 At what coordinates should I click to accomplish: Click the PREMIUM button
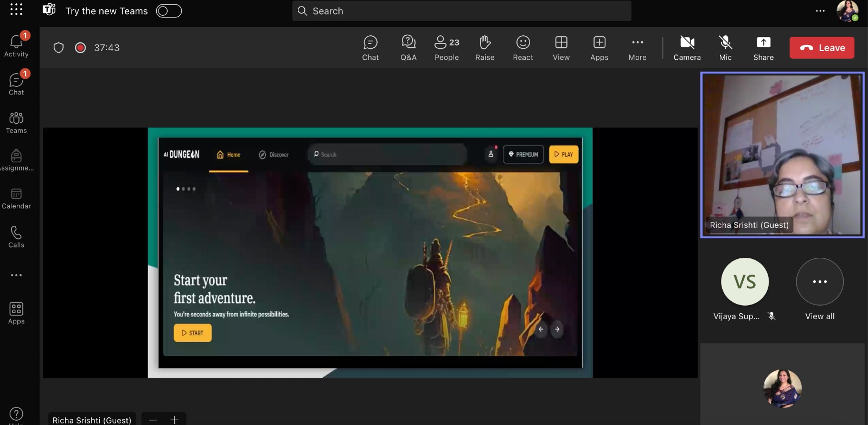524,155
